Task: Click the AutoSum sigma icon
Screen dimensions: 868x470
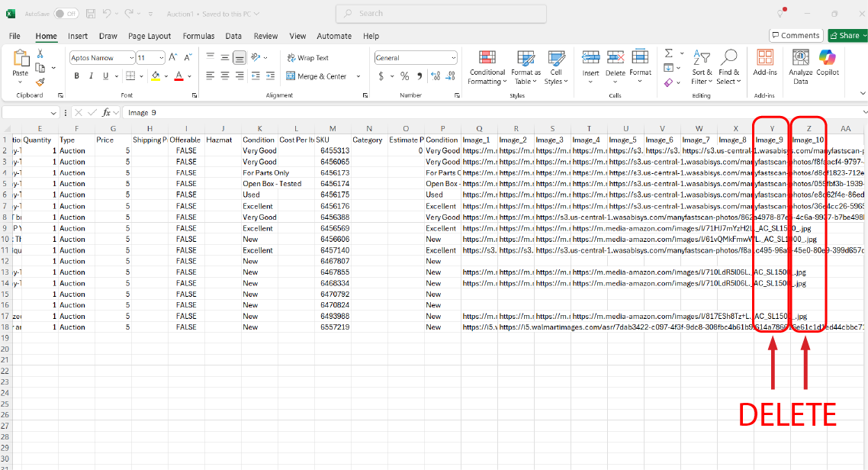Action: tap(668, 53)
